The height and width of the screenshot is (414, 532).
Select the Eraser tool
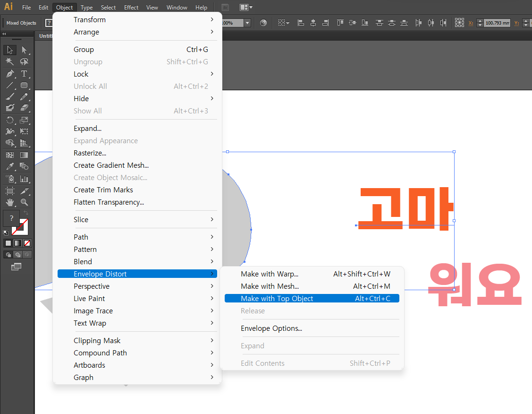24,108
